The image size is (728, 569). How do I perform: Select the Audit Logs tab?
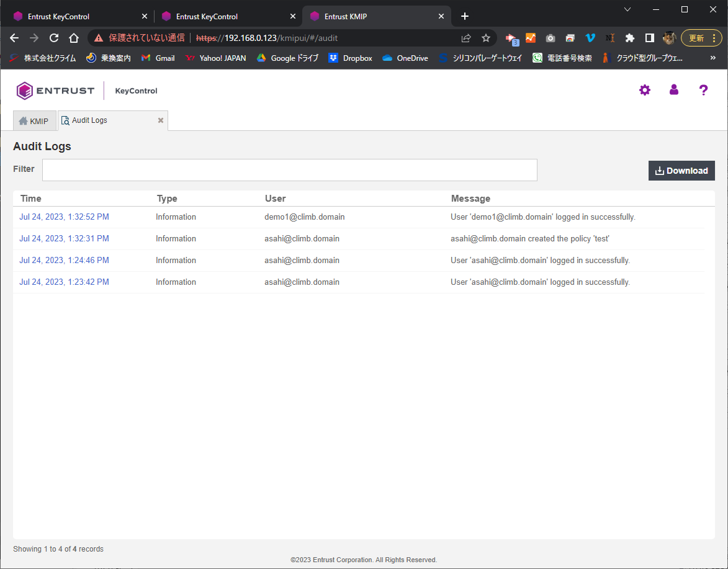coord(89,120)
